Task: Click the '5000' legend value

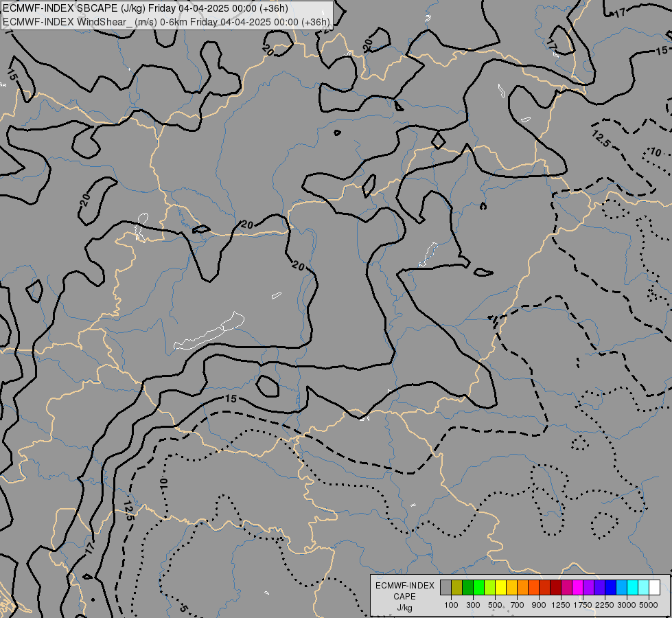Action: click(x=649, y=605)
